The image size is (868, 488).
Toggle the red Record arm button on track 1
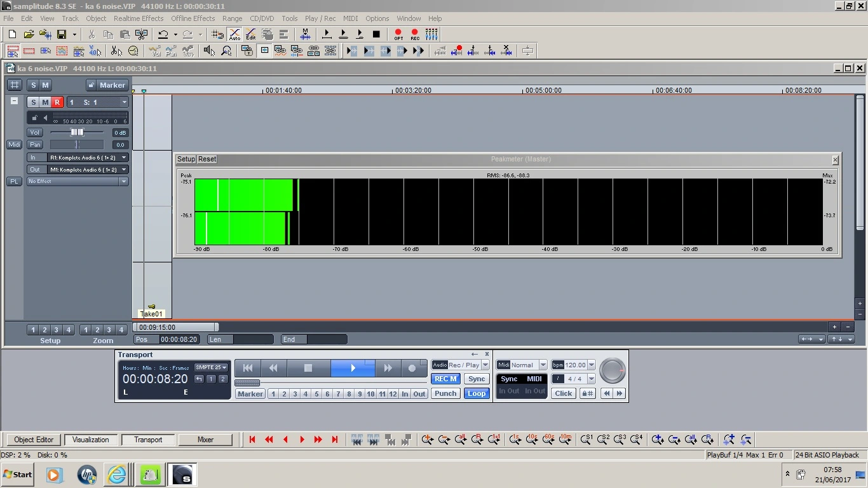click(57, 102)
